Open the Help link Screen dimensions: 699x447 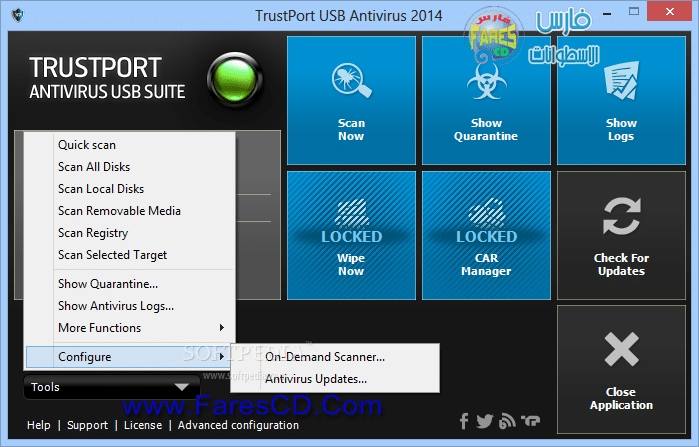pyautogui.click(x=38, y=425)
